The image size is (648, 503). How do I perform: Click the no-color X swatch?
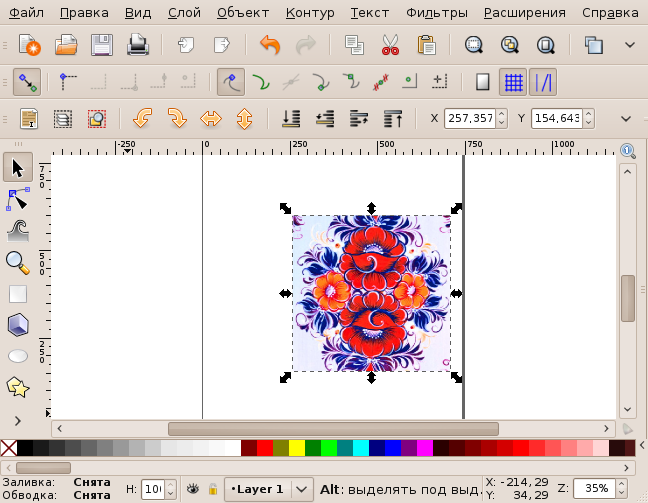(x=9, y=448)
